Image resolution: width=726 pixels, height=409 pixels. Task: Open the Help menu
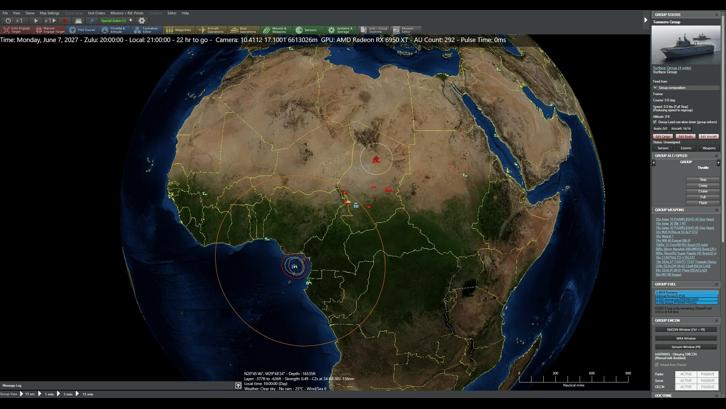point(185,13)
